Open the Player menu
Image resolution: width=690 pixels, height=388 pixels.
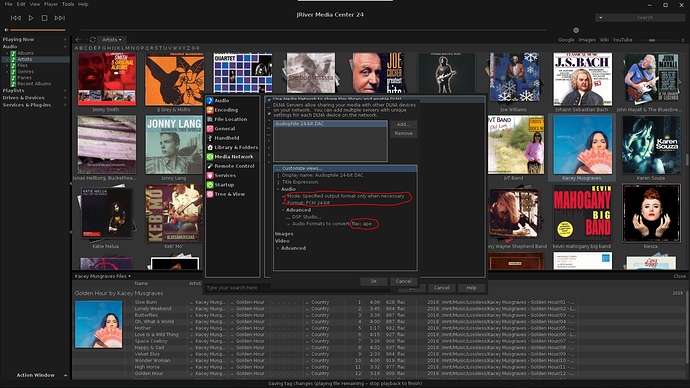point(51,4)
